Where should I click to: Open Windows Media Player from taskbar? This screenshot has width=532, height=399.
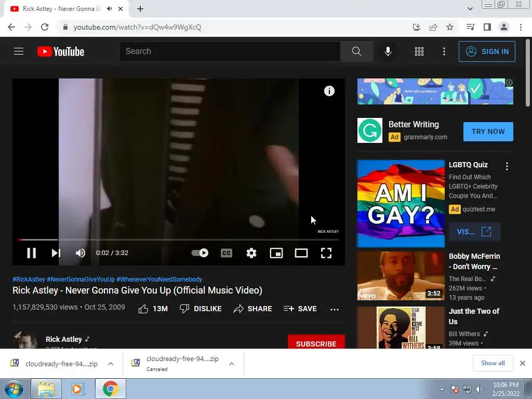point(77,389)
